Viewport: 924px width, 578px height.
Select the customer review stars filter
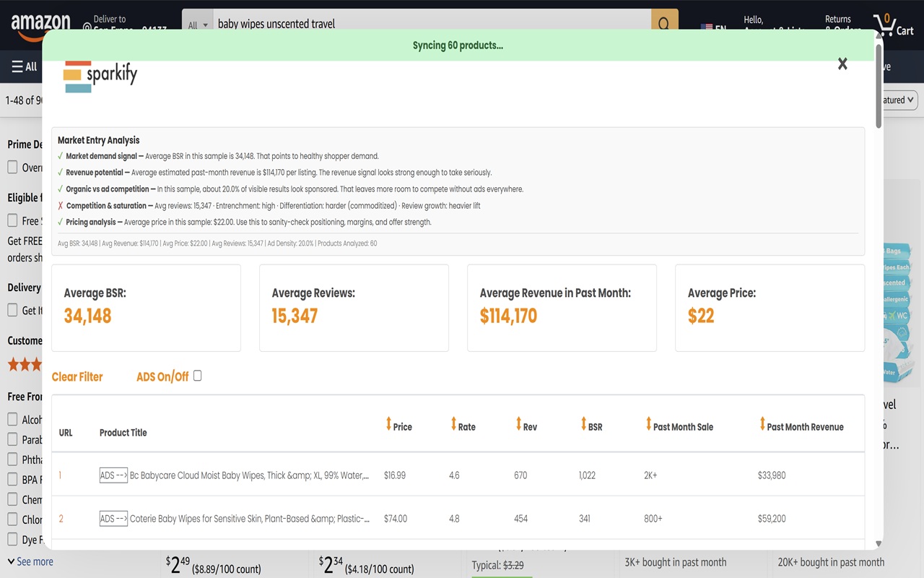click(x=25, y=364)
